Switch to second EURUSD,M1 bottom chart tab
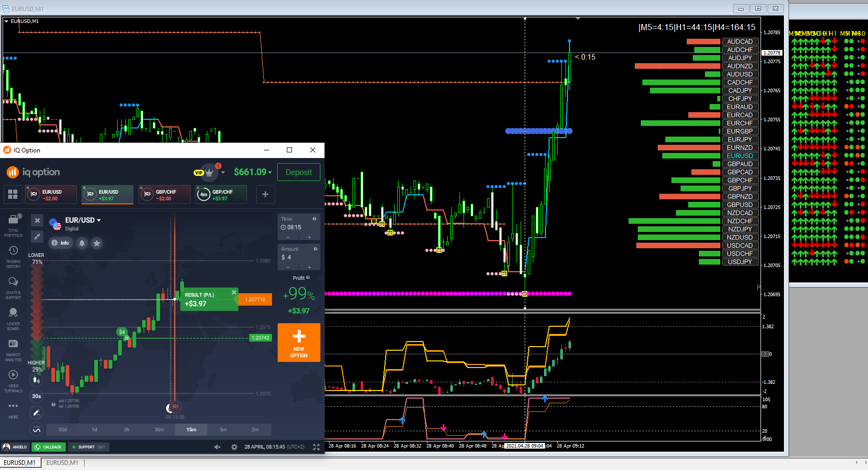 (62, 463)
